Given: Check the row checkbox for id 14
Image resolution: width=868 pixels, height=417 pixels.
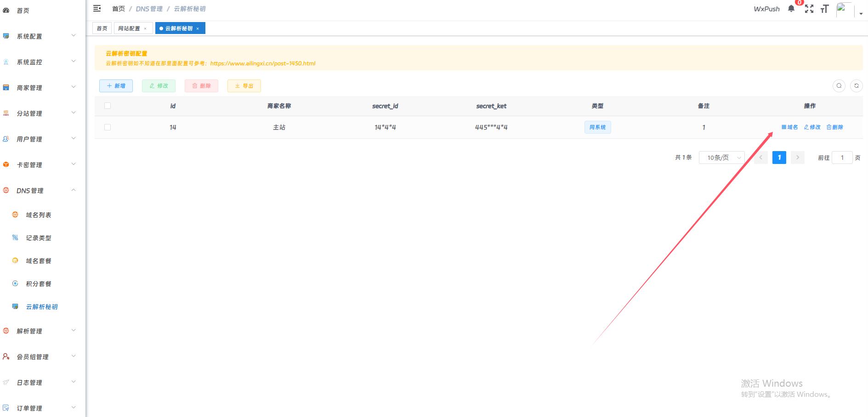Looking at the screenshot, I should pos(108,127).
